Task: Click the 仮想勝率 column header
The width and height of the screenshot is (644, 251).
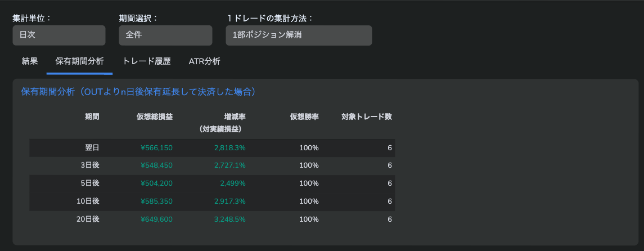Action: (x=304, y=116)
